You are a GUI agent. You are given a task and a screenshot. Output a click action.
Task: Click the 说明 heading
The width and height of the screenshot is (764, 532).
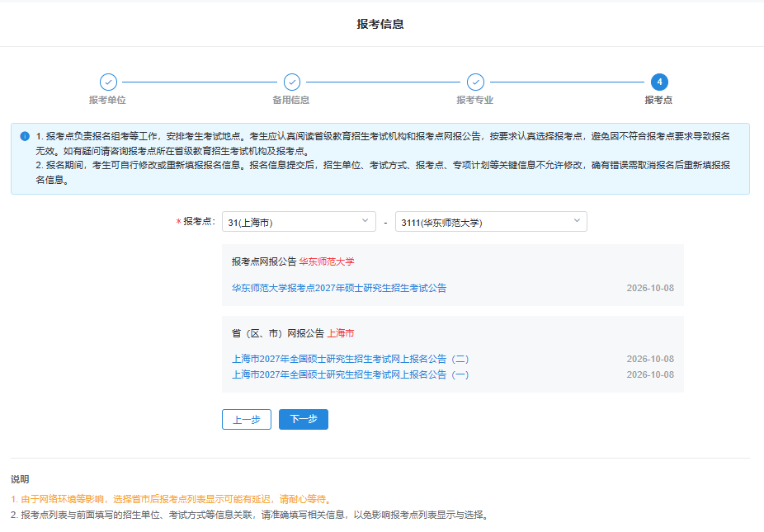(20, 479)
